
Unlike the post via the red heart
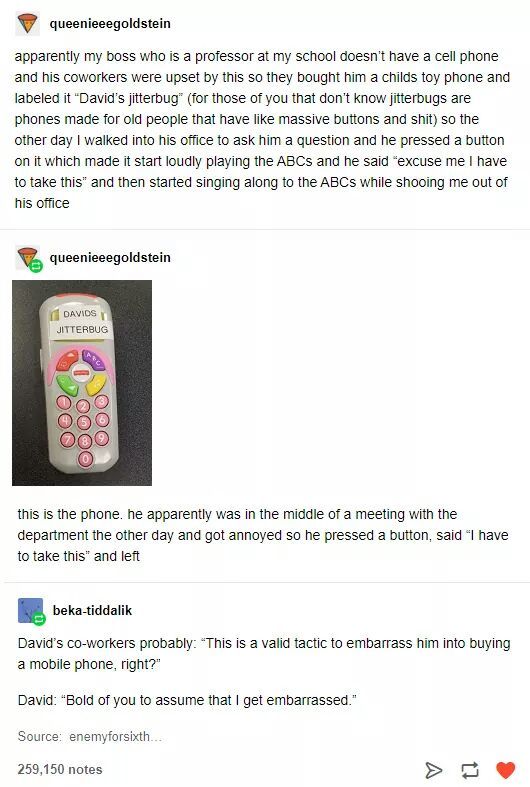(505, 769)
